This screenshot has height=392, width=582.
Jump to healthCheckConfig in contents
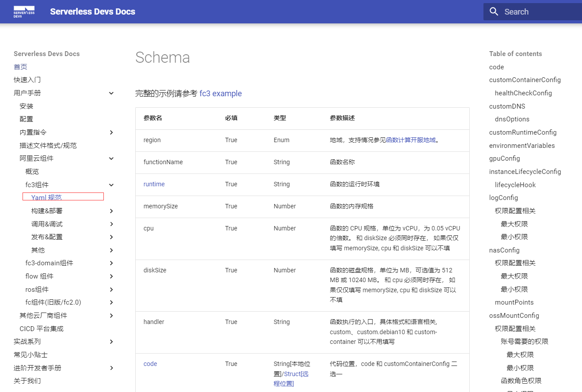point(523,93)
